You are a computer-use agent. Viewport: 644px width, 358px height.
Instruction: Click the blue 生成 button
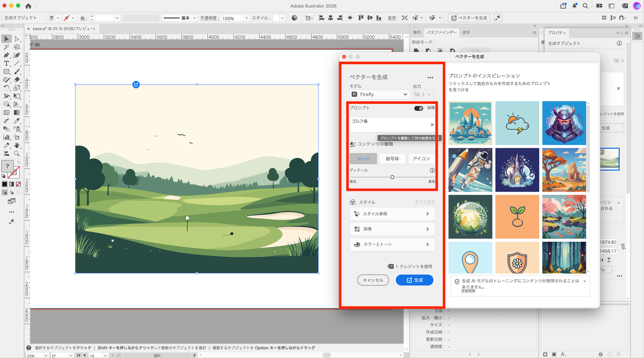(414, 280)
